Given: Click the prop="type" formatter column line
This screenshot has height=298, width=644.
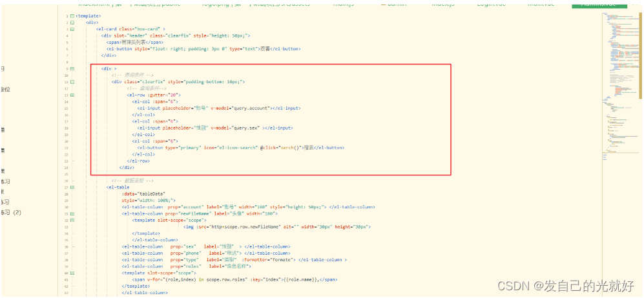Looking at the screenshot, I should 234,260.
